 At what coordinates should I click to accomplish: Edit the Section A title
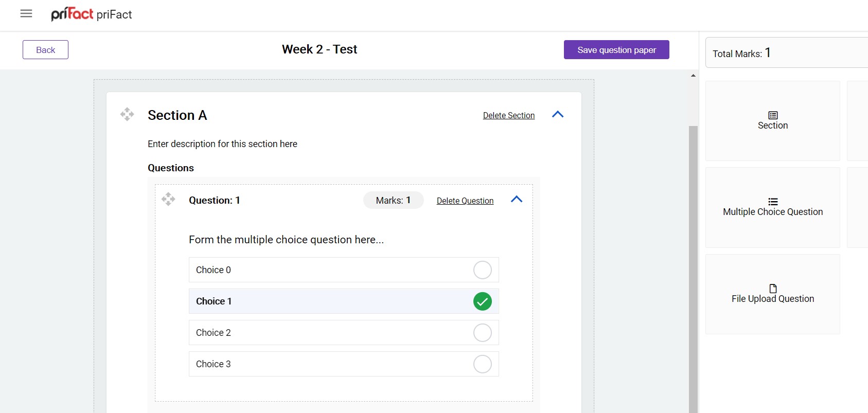[x=178, y=115]
